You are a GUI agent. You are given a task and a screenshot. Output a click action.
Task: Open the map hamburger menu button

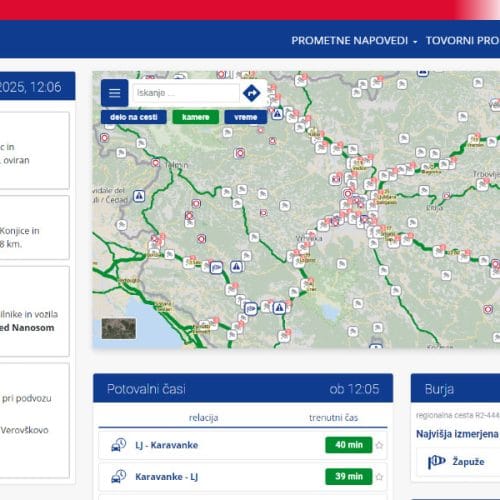point(114,93)
